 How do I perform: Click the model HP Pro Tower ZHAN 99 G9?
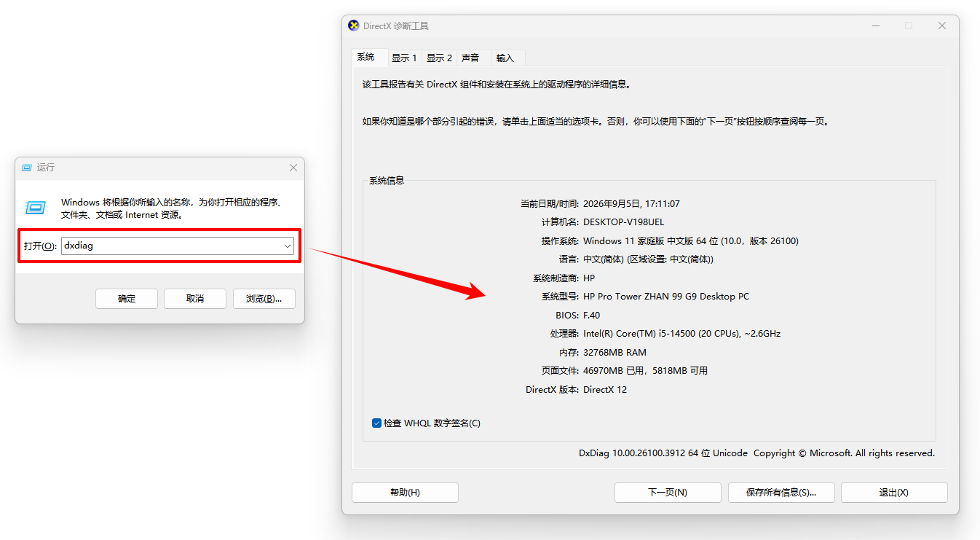(x=666, y=297)
